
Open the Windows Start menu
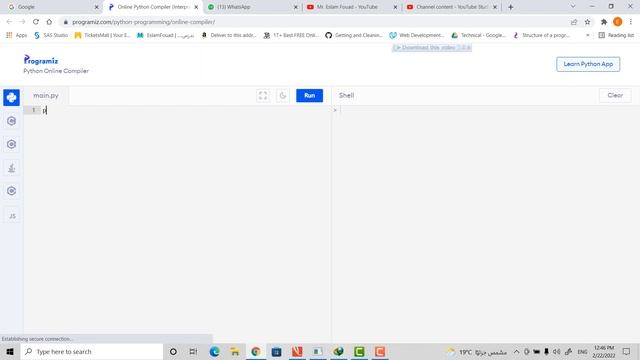click(10, 351)
